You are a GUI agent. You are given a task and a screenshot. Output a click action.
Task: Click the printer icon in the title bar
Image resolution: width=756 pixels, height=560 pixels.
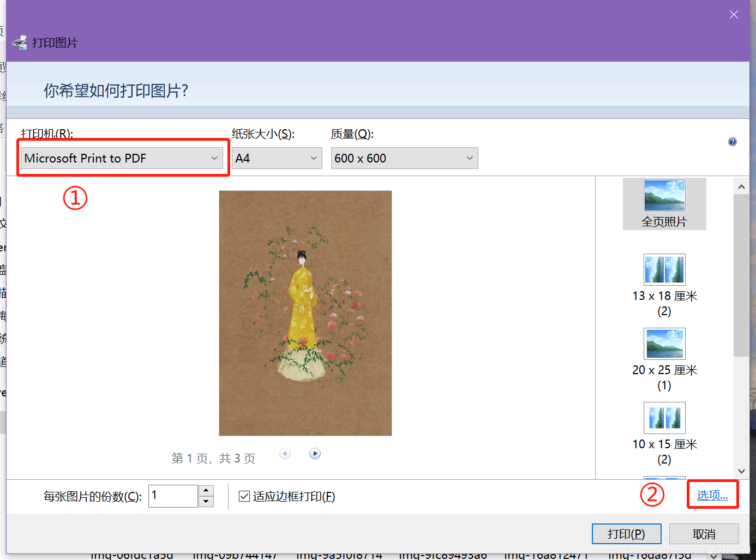tap(20, 43)
